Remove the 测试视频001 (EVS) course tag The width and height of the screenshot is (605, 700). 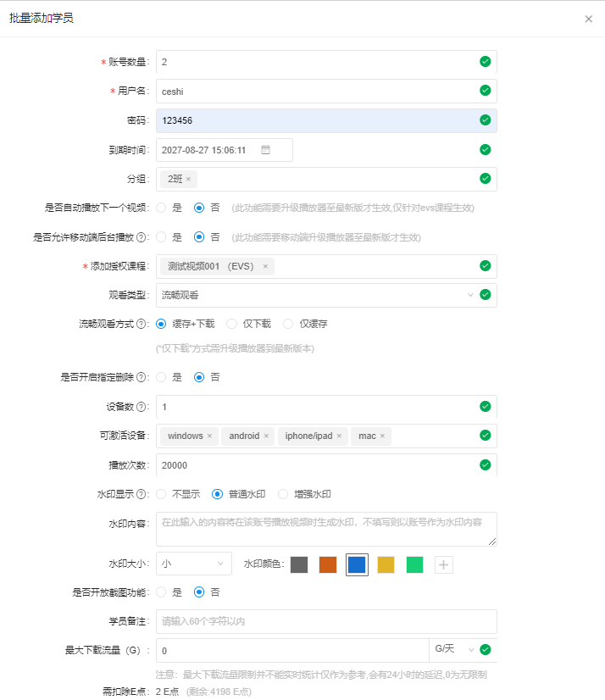(265, 266)
